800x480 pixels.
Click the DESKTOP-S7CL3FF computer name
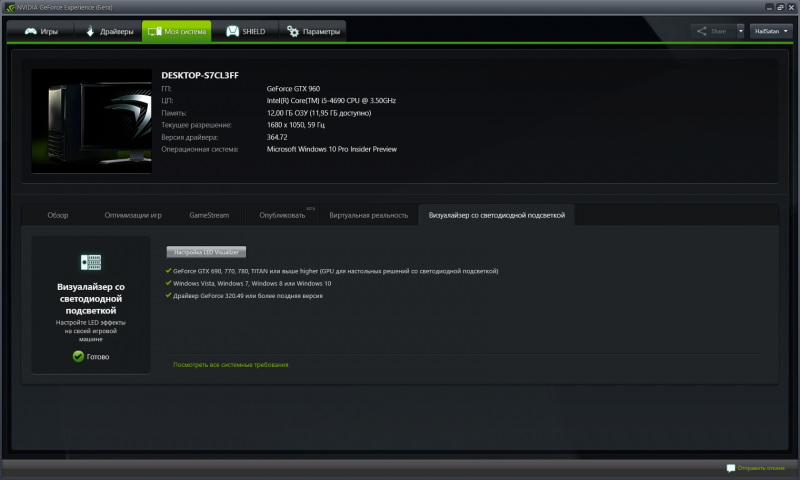coord(200,75)
